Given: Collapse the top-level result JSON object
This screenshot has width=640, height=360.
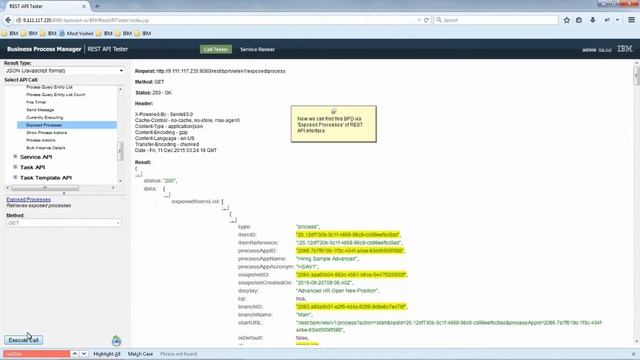Looking at the screenshot, I should 139,175.
